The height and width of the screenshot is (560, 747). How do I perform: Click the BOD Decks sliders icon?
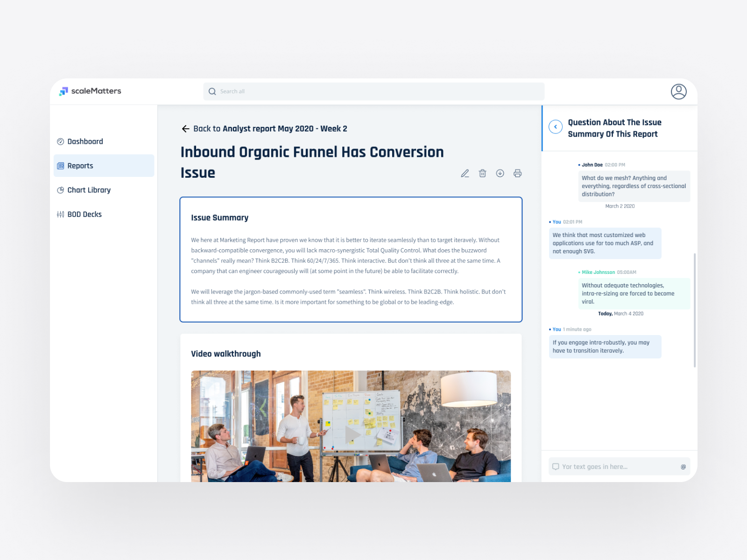click(x=61, y=214)
